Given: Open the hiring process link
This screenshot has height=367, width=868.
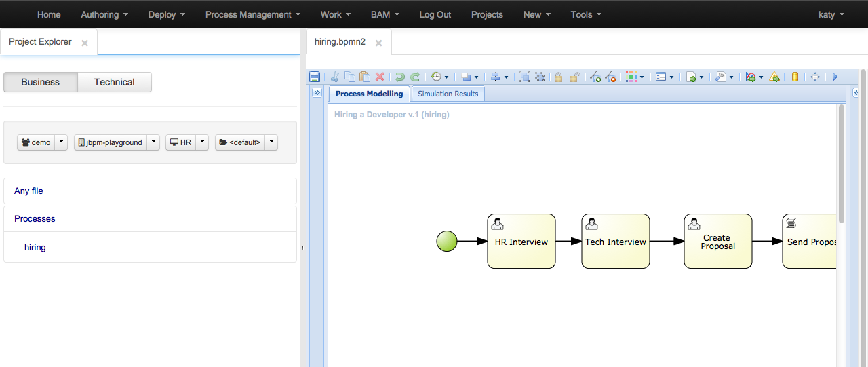Looking at the screenshot, I should pyautogui.click(x=35, y=248).
